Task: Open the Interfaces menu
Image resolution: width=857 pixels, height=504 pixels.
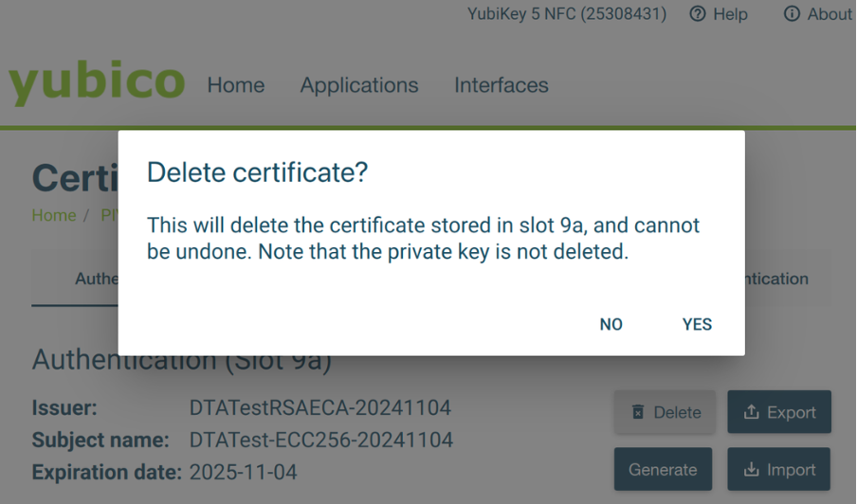Action: pyautogui.click(x=501, y=85)
